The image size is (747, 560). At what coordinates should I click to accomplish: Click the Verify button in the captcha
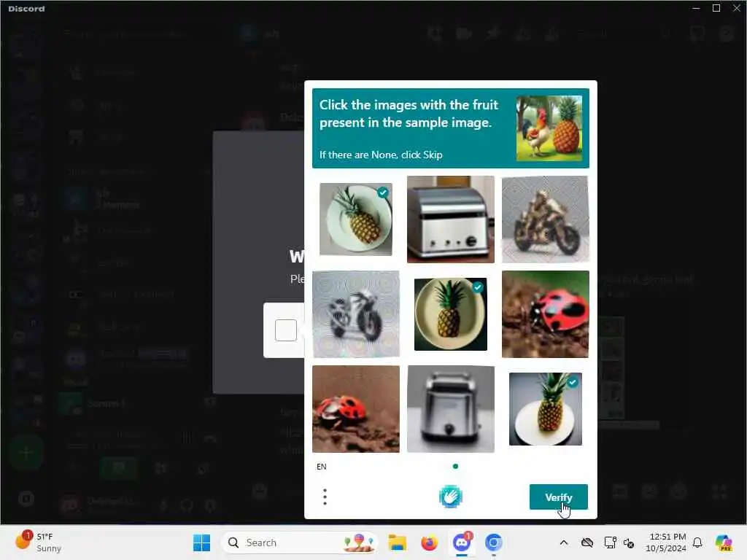pyautogui.click(x=558, y=497)
